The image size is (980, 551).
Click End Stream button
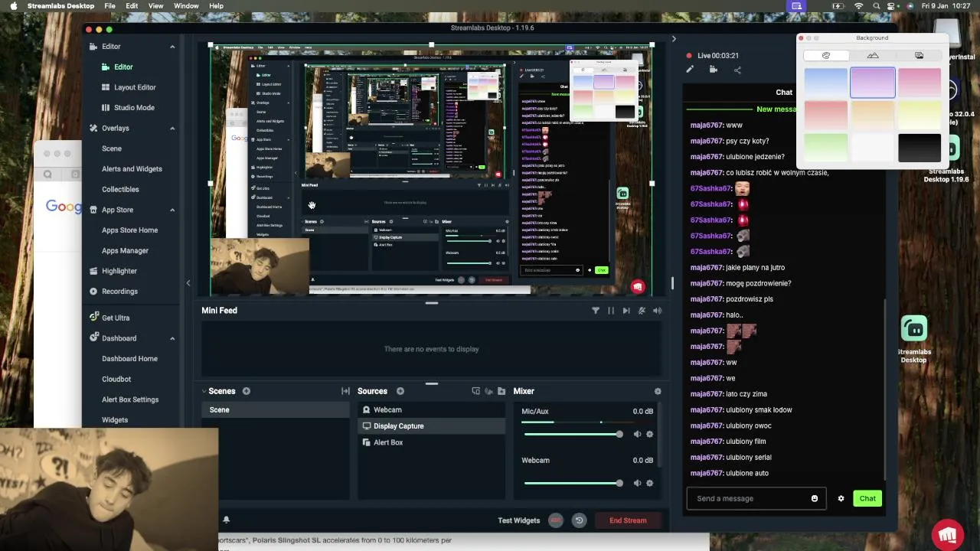pos(628,520)
